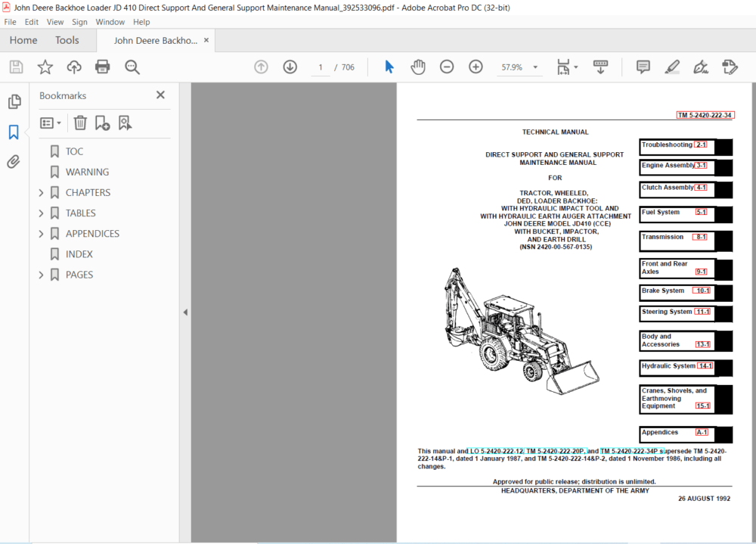Follow the Steering System 11-1 link
The height and width of the screenshot is (544, 756).
coord(702,312)
